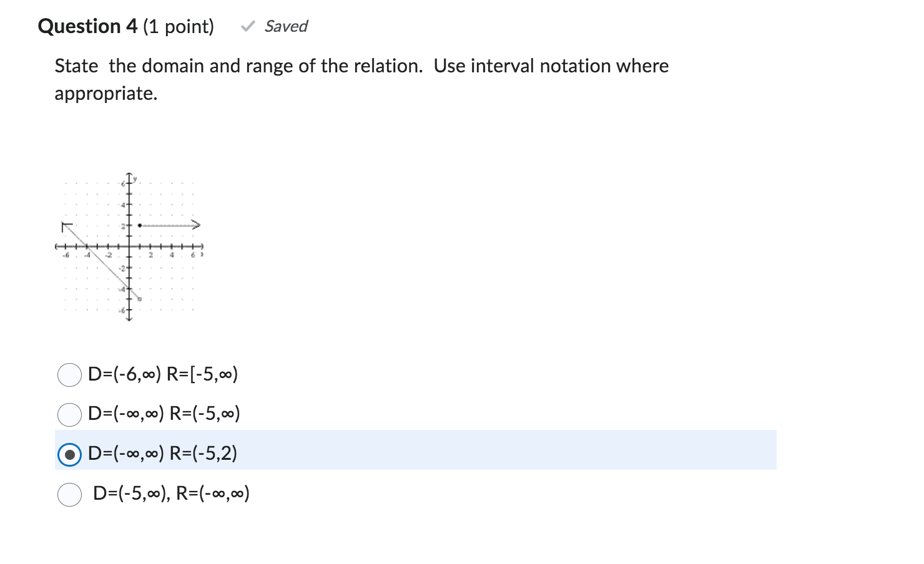
Task: Click the -6 tick label on x-axis
Action: coord(67,253)
